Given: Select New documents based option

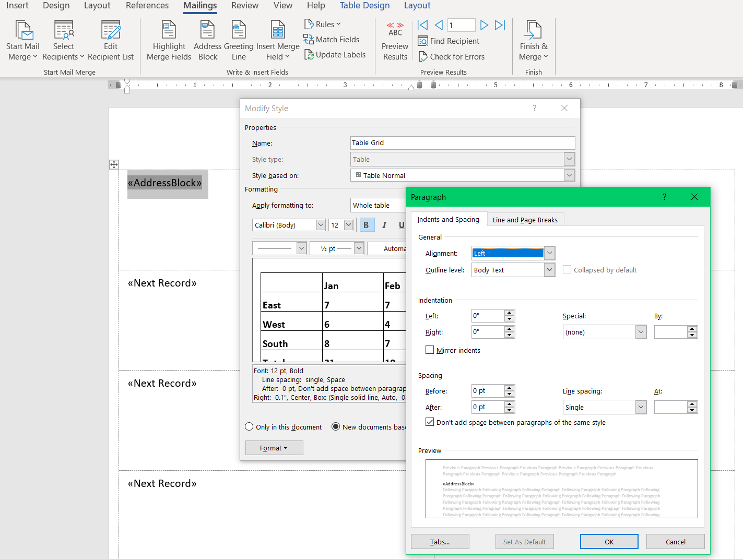Looking at the screenshot, I should (336, 427).
